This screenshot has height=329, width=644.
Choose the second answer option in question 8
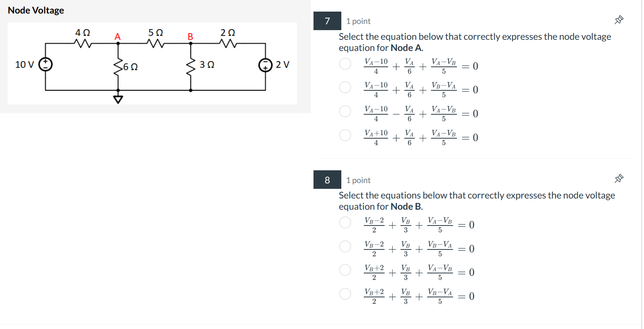tap(345, 246)
